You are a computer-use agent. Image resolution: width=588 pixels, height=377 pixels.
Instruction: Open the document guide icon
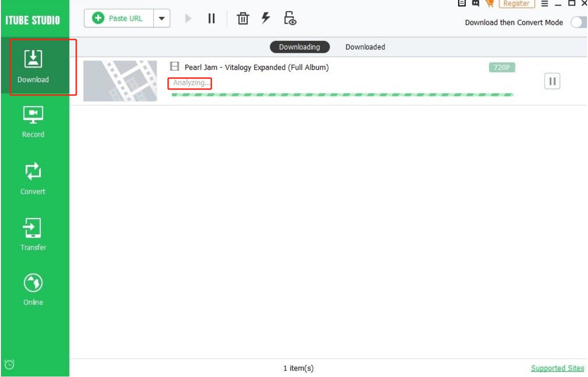(462, 3)
